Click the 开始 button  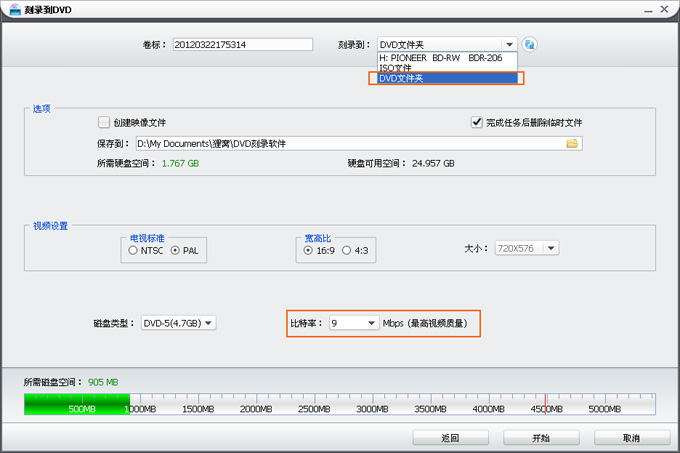point(541,438)
